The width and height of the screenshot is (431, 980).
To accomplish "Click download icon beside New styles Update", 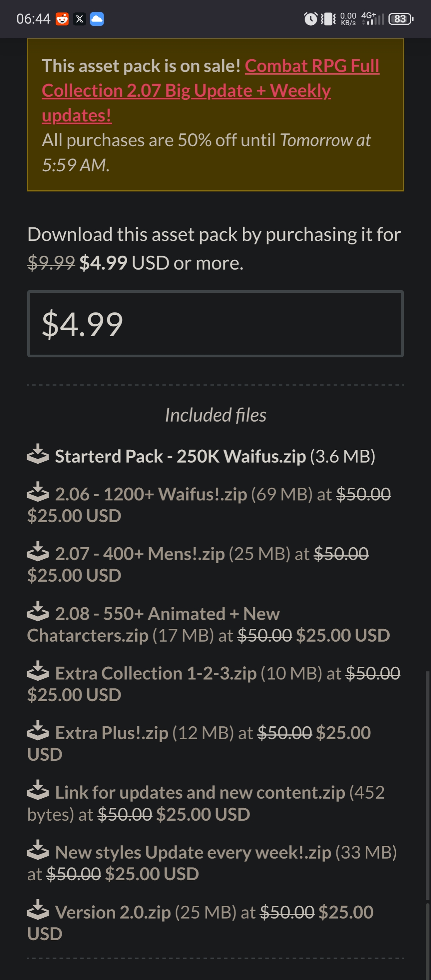I will click(38, 850).
